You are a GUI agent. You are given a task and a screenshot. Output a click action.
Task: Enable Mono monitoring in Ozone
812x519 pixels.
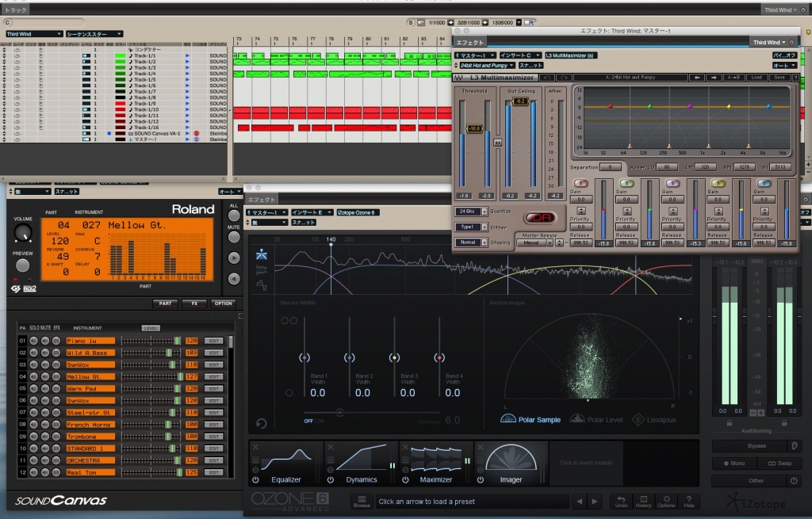coord(733,464)
